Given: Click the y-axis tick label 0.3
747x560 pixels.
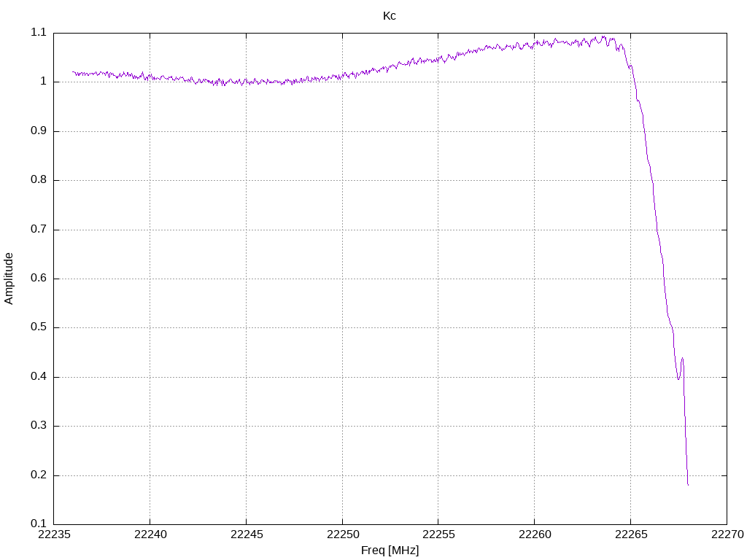Looking at the screenshot, I should tap(39, 426).
